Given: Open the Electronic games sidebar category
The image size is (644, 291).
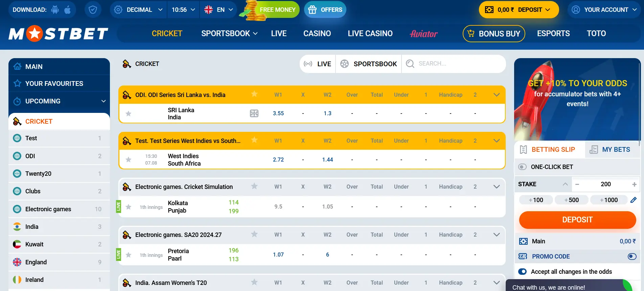Looking at the screenshot, I should tap(59, 209).
